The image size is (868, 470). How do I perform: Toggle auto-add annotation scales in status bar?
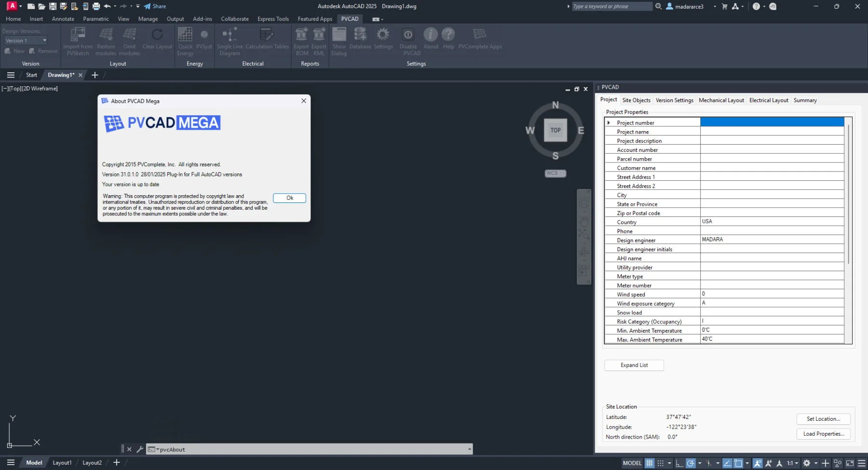click(768, 463)
